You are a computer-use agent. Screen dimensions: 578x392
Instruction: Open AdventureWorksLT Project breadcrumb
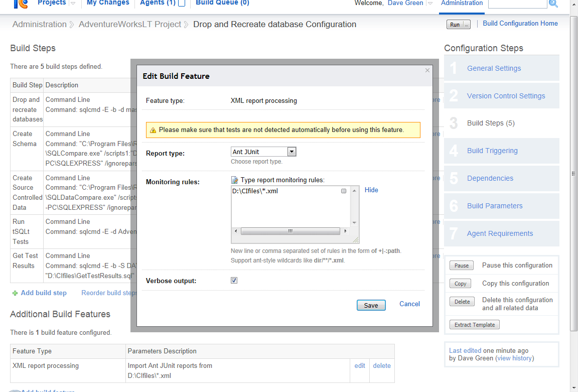(130, 24)
